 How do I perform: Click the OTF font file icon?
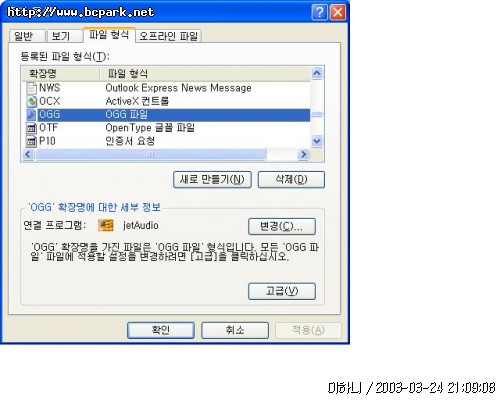point(31,128)
